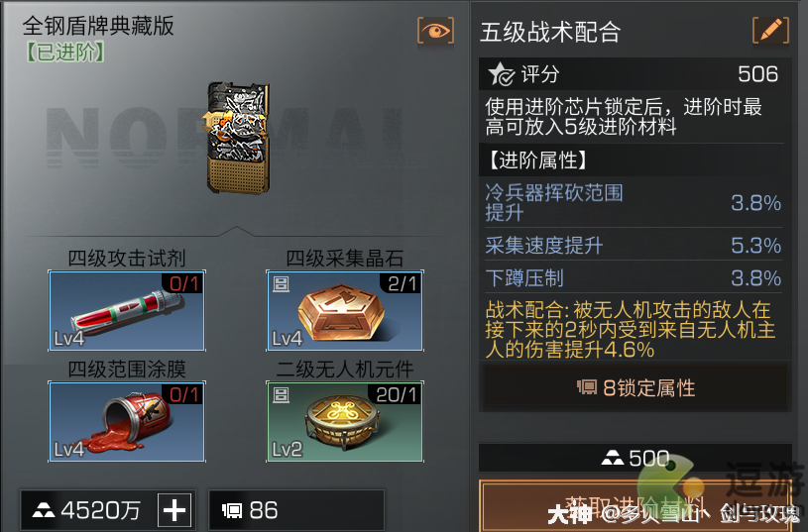Click the 500 gold cost bar
The width and height of the screenshot is (808, 532).
click(635, 458)
